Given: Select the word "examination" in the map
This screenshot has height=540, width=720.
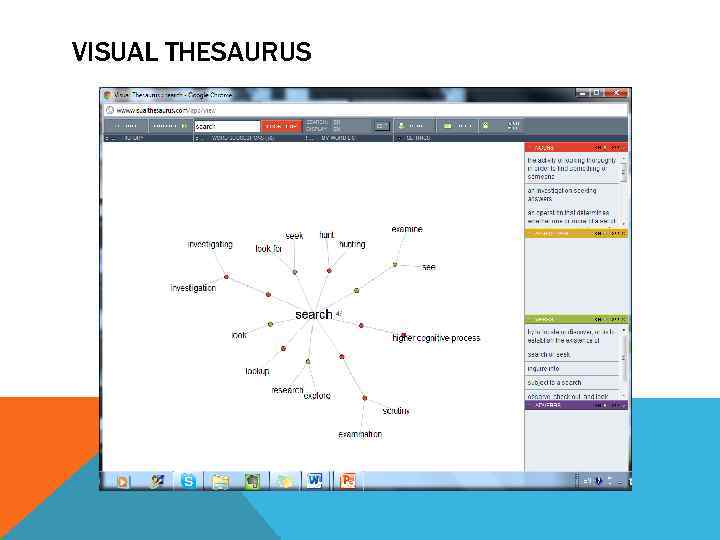Looking at the screenshot, I should [360, 434].
